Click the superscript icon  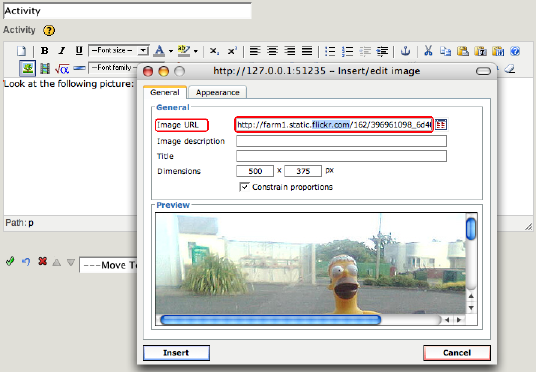click(x=232, y=51)
